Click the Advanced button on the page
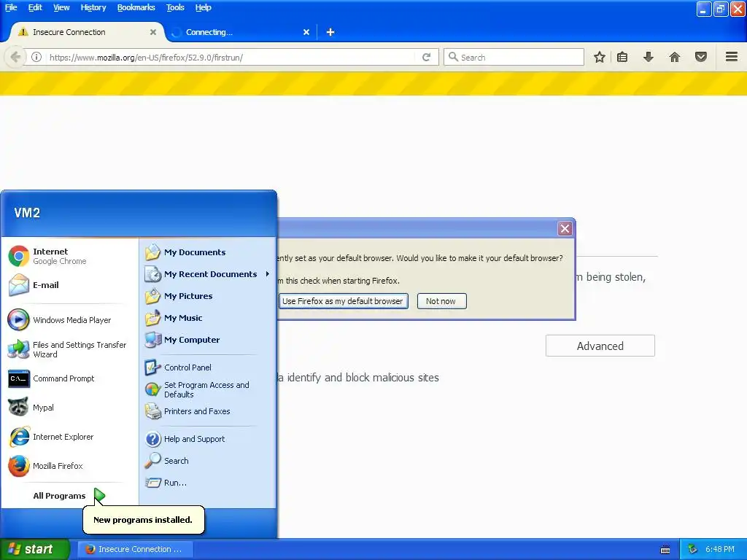The image size is (747, 560). pyautogui.click(x=600, y=346)
